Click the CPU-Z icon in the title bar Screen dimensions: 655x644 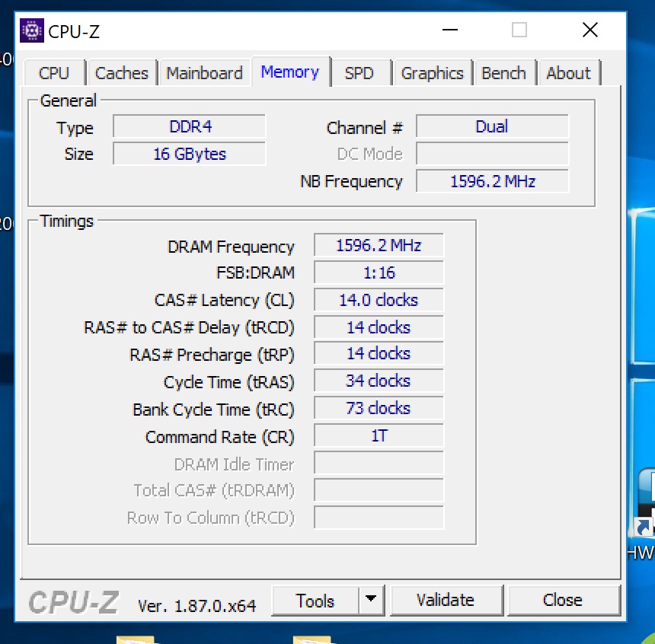pyautogui.click(x=31, y=30)
